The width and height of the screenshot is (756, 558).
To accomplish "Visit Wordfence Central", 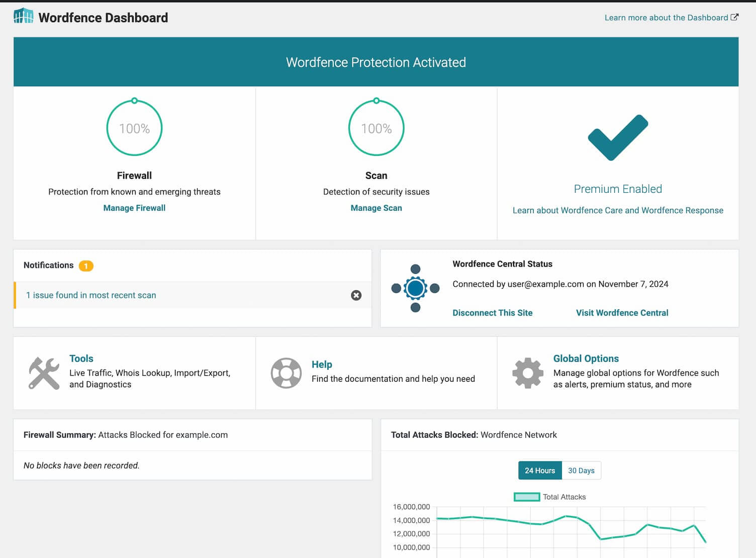I will pos(622,312).
